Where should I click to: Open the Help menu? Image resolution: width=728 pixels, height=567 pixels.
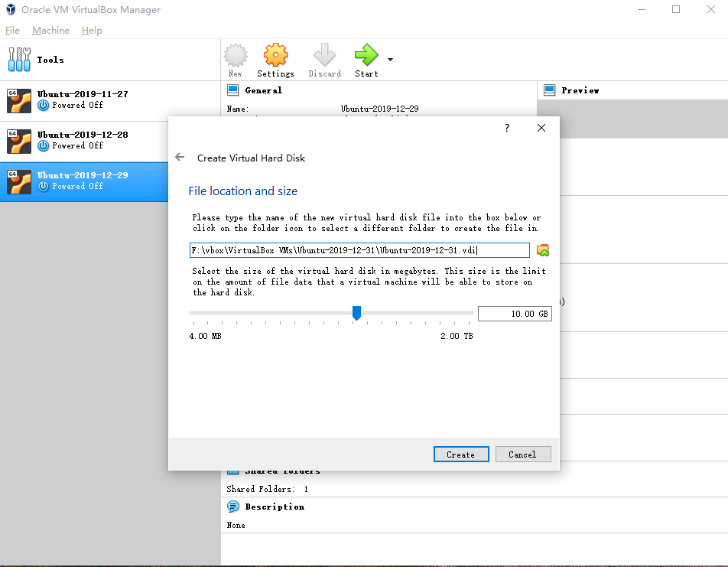click(x=92, y=31)
